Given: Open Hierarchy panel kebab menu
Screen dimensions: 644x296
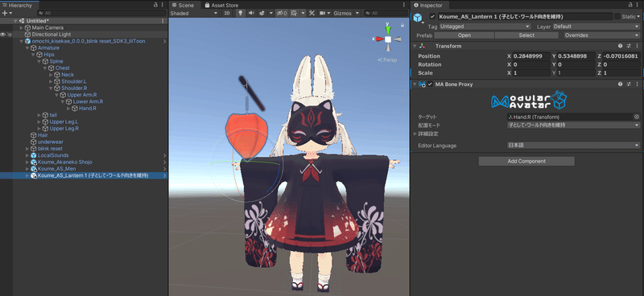Looking at the screenshot, I should pos(163,5).
